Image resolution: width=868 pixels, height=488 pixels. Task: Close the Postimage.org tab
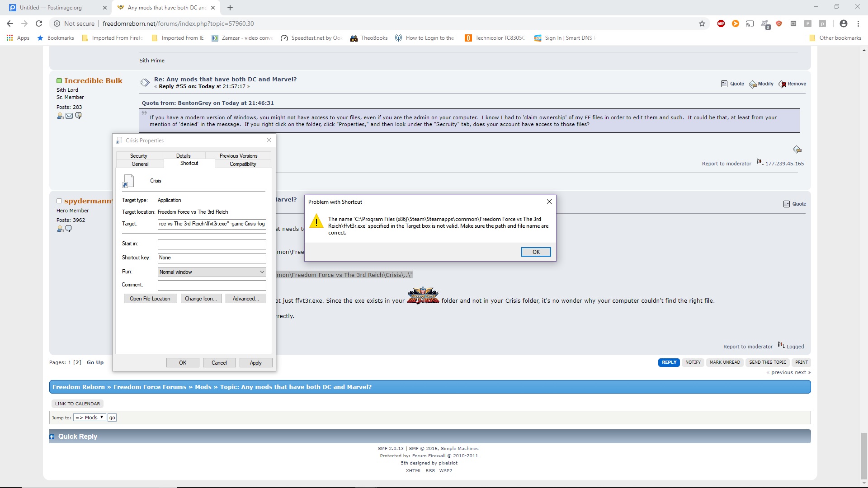[x=105, y=8]
